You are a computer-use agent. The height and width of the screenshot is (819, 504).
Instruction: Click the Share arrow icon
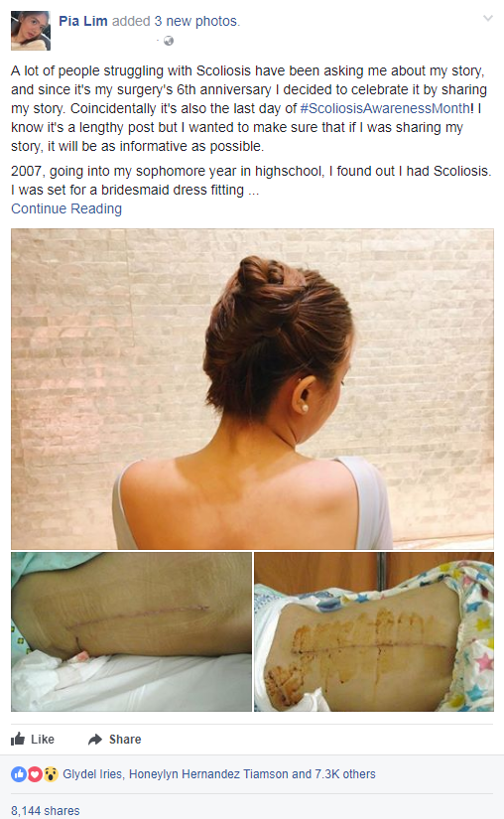point(95,739)
